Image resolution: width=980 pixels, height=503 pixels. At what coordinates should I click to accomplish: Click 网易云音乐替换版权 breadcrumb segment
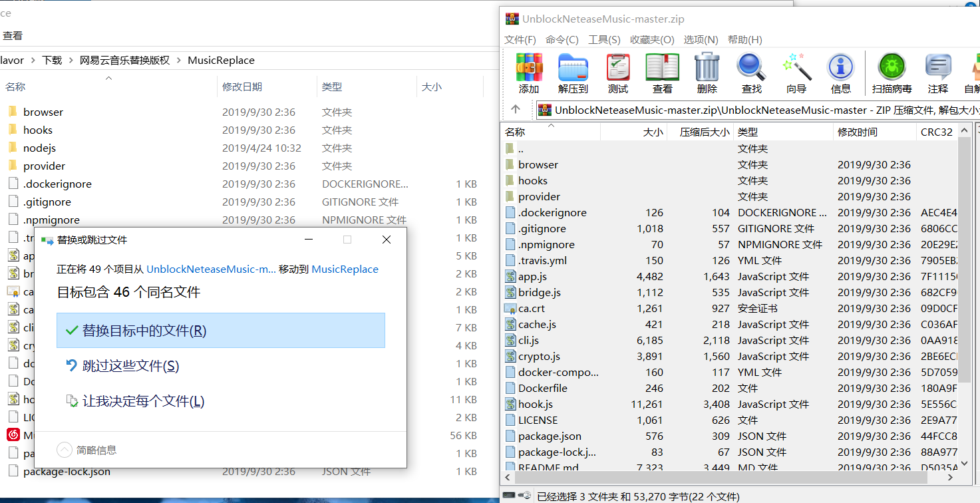click(x=125, y=60)
